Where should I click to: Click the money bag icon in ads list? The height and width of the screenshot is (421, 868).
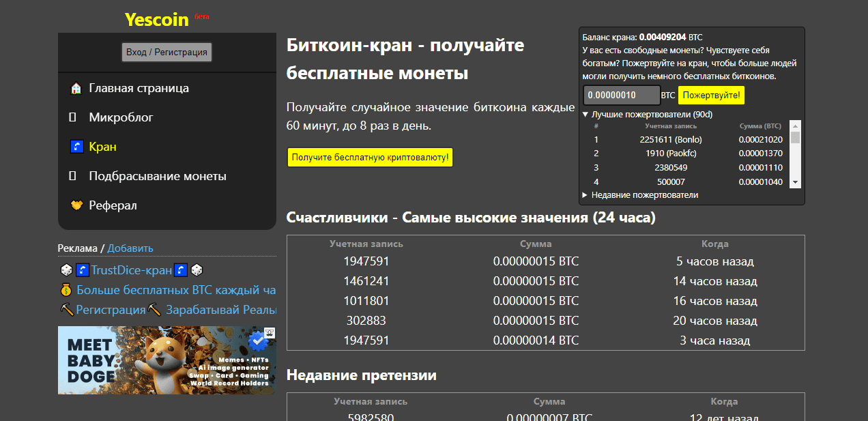(x=66, y=289)
